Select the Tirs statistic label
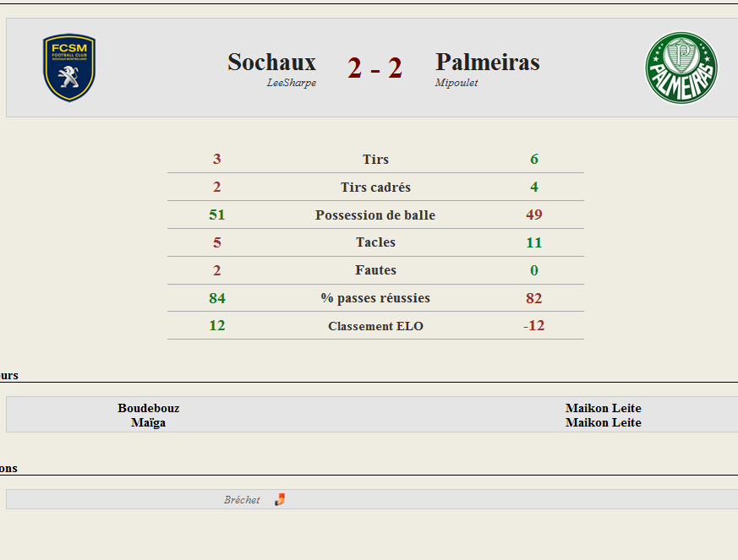 (x=375, y=160)
